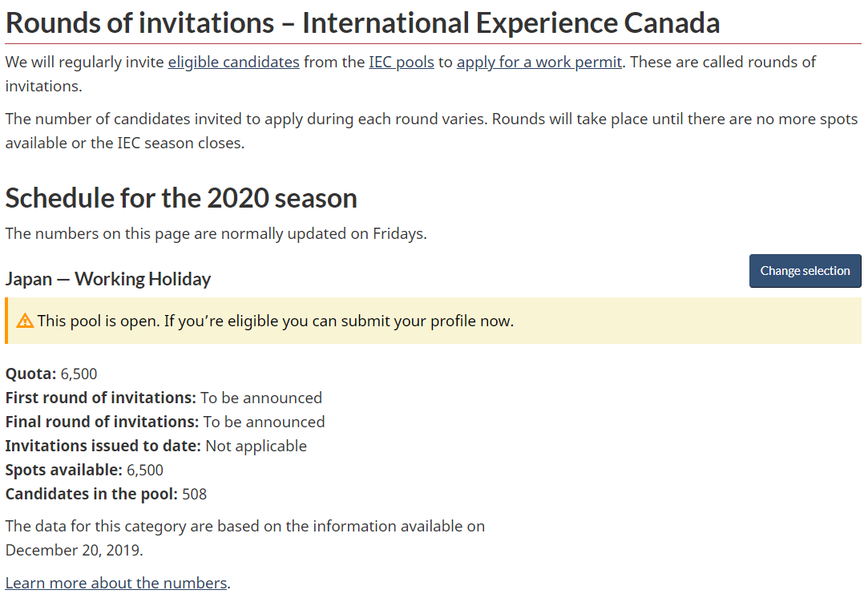
Task: Click the pool is open alert message
Action: click(275, 321)
